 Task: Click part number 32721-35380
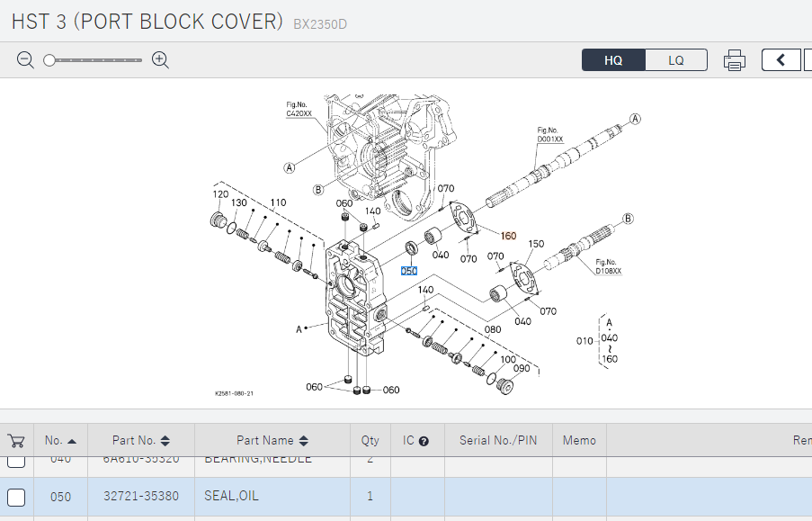(141, 496)
